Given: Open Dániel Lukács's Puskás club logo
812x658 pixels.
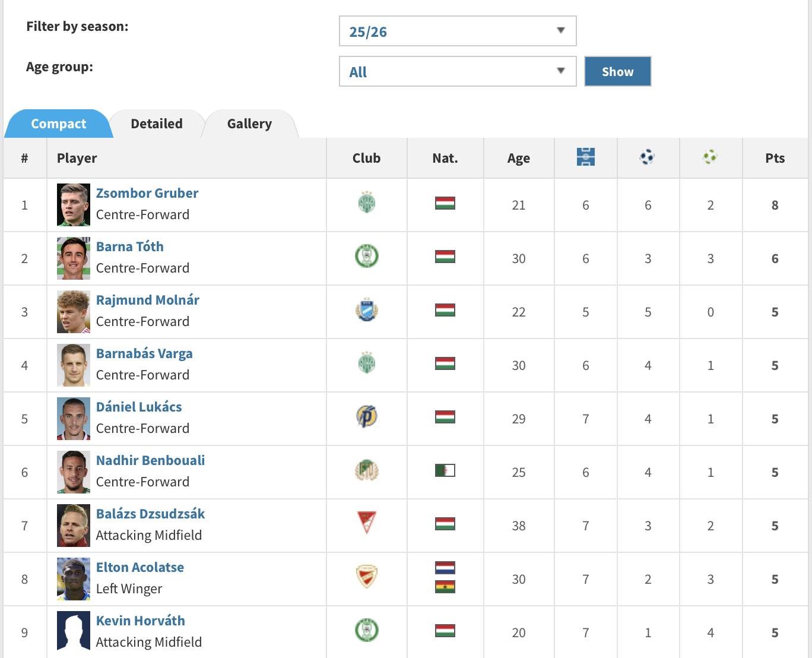Looking at the screenshot, I should point(367,416).
